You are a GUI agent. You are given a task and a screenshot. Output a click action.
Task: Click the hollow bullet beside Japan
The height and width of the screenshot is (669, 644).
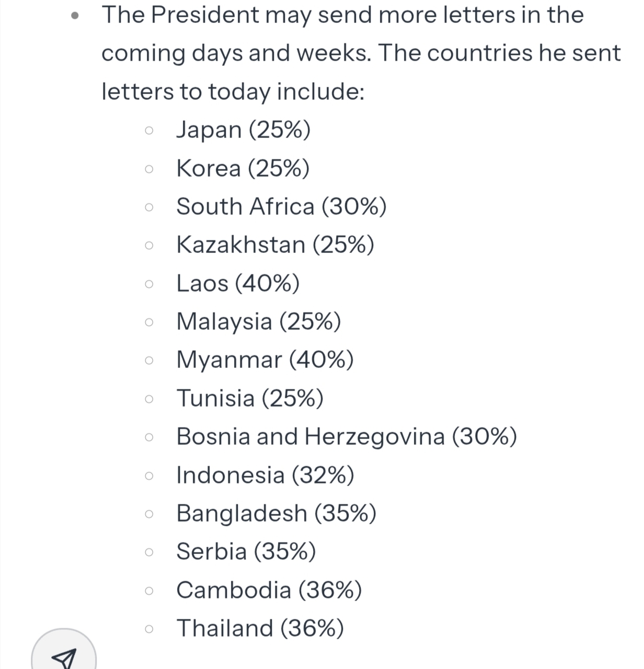tap(149, 131)
